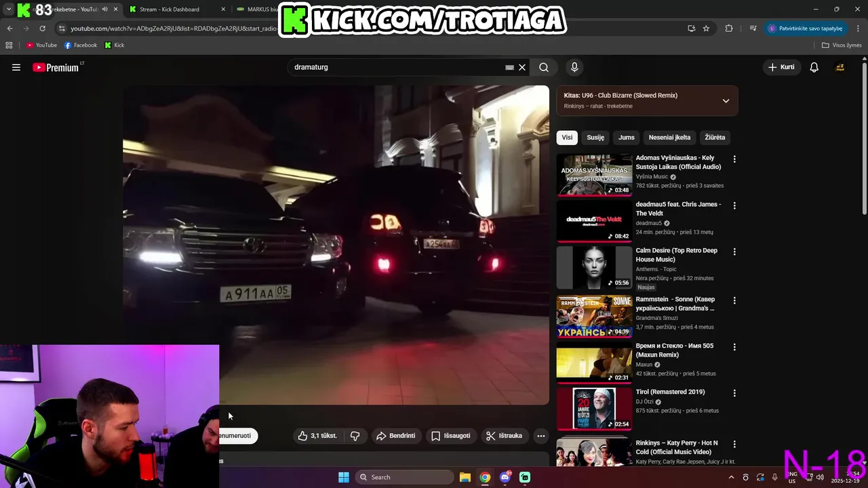This screenshot has width=868, height=488.
Task: Go back in browser
Action: 9,28
